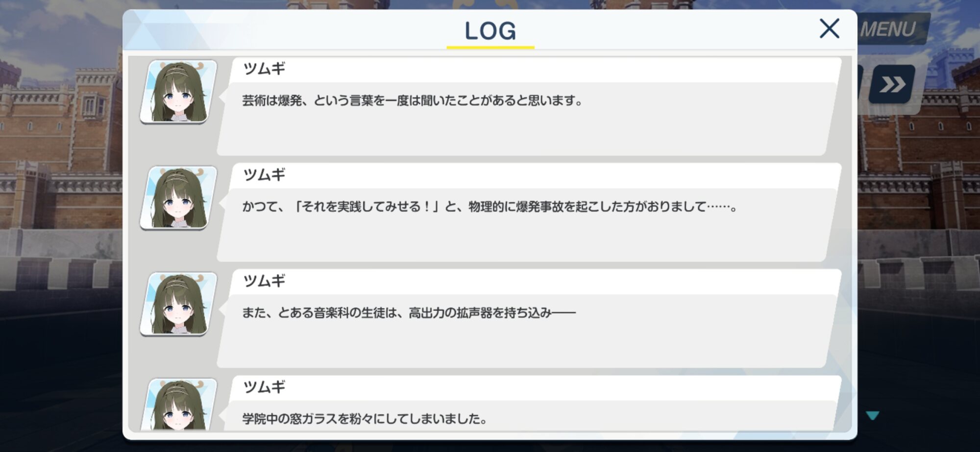This screenshot has height=452, width=980.
Task: Click the ツムギ name label of second entry
Action: click(264, 175)
